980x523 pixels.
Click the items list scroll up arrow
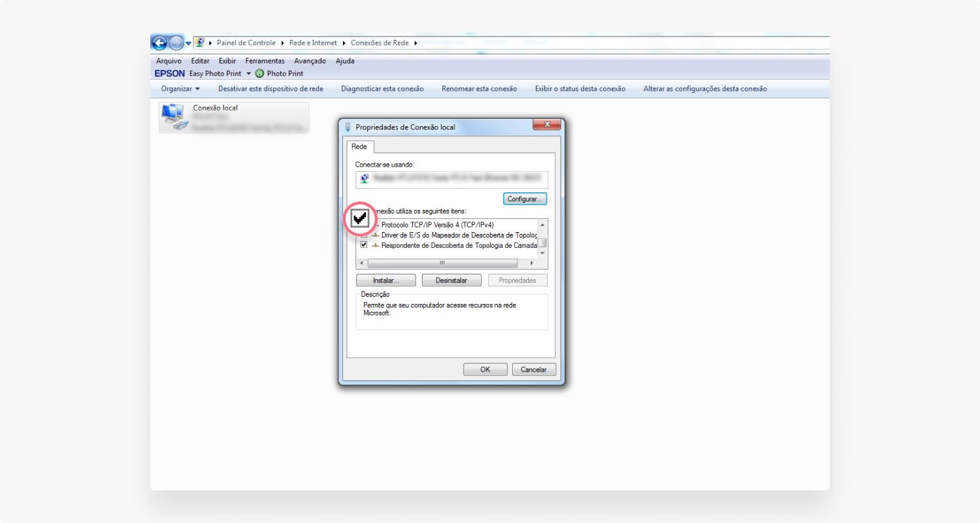coord(542,224)
